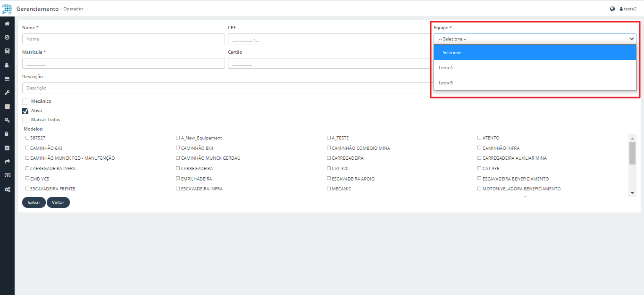644x295 pixels.
Task: Check CAMINHÃO MUNCK FGD - MANUTENÇÃO checkbox
Action: [x=27, y=158]
